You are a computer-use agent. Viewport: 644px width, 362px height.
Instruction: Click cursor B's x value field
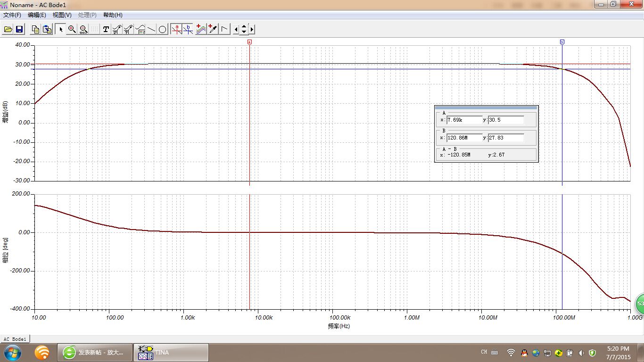tap(464, 138)
